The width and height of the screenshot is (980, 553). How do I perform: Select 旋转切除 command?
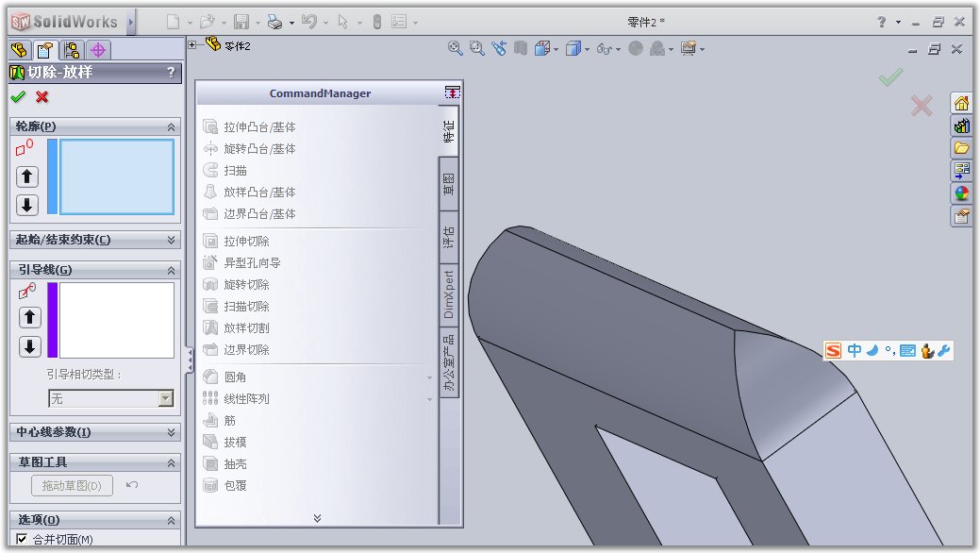coord(236,285)
